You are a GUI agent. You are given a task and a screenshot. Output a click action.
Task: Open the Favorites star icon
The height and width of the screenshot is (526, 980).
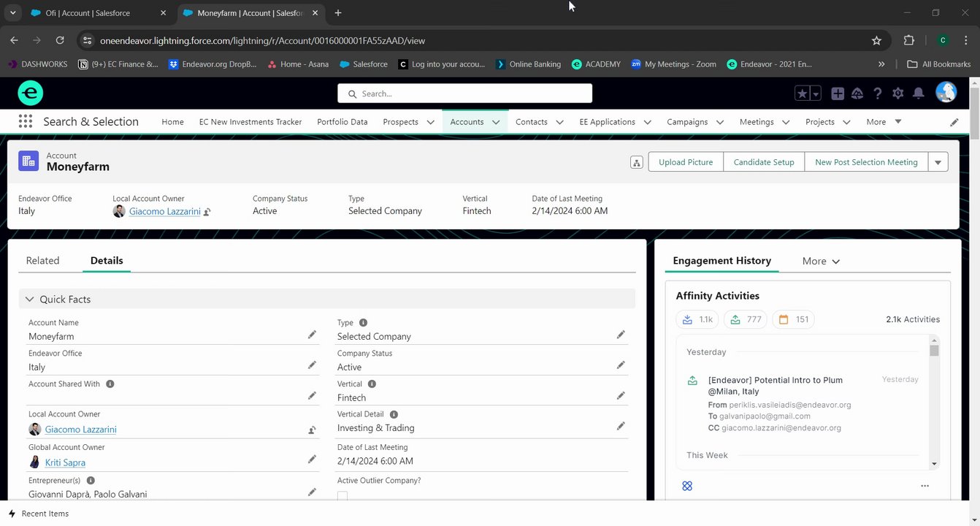coord(802,94)
